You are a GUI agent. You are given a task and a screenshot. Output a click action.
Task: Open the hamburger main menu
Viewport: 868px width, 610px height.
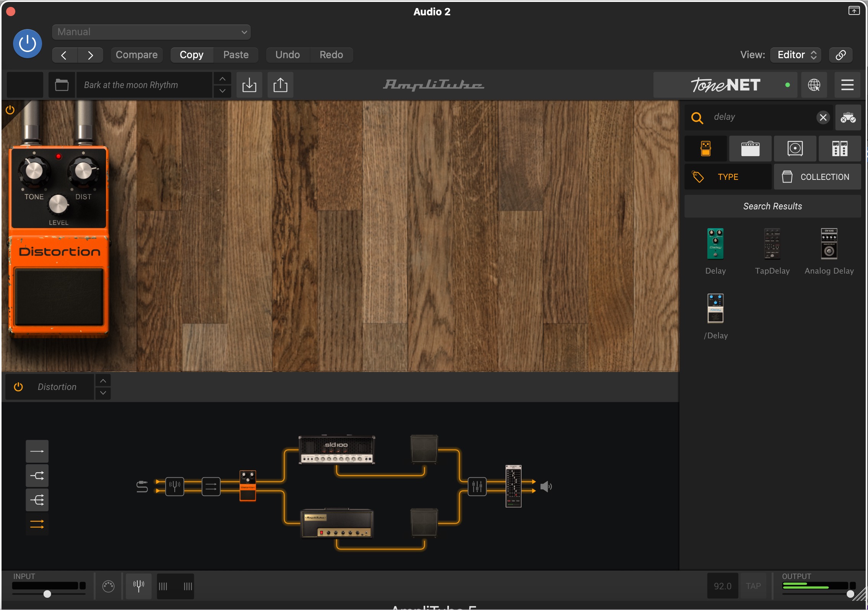pyautogui.click(x=847, y=85)
